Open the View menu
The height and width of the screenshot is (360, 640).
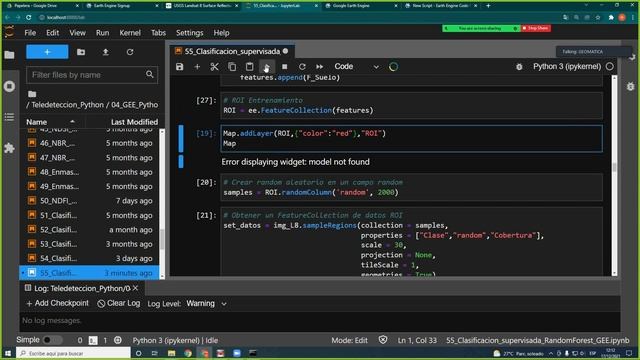coord(77,33)
